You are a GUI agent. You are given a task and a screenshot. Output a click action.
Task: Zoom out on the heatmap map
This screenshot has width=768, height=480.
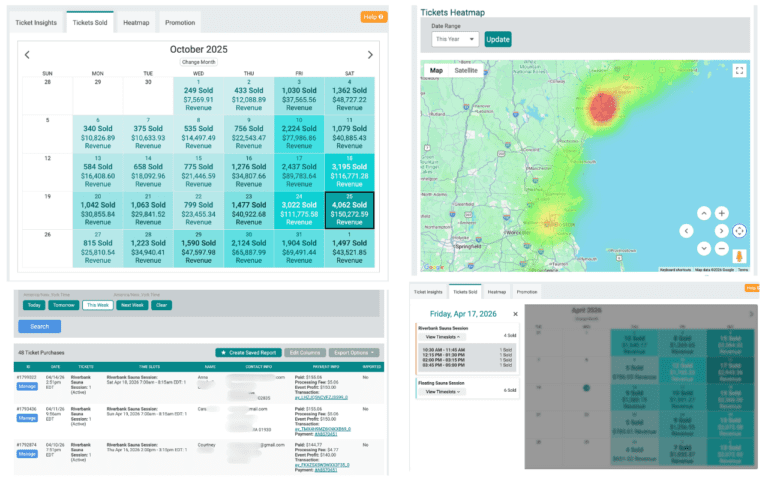tap(722, 248)
